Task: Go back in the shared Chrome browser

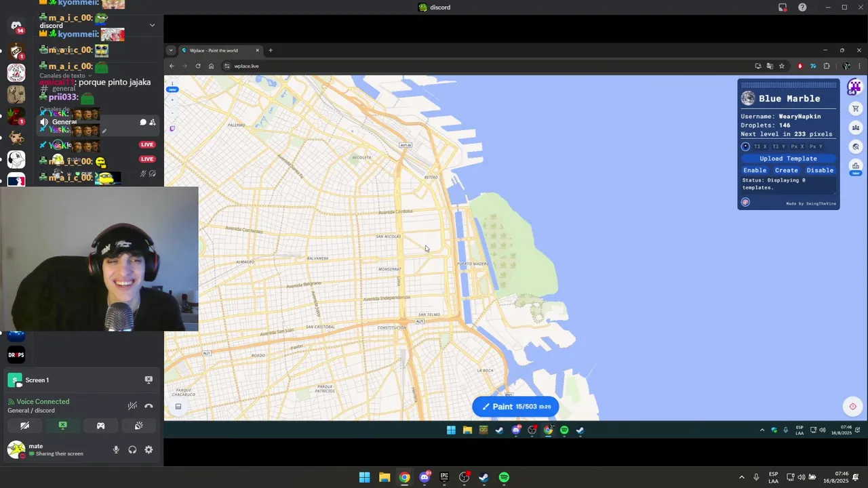Action: click(x=172, y=66)
